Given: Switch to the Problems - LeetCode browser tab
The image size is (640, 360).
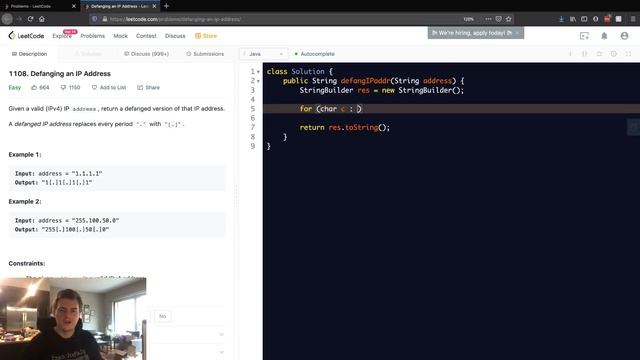Looking at the screenshot, I should pos(39,6).
